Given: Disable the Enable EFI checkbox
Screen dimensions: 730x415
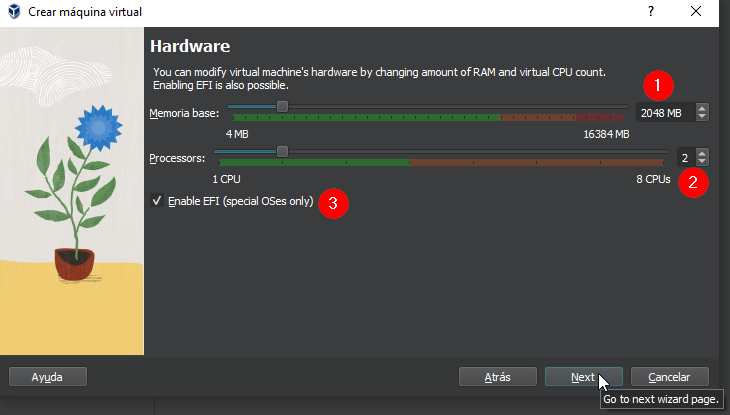Looking at the screenshot, I should (x=157, y=201).
